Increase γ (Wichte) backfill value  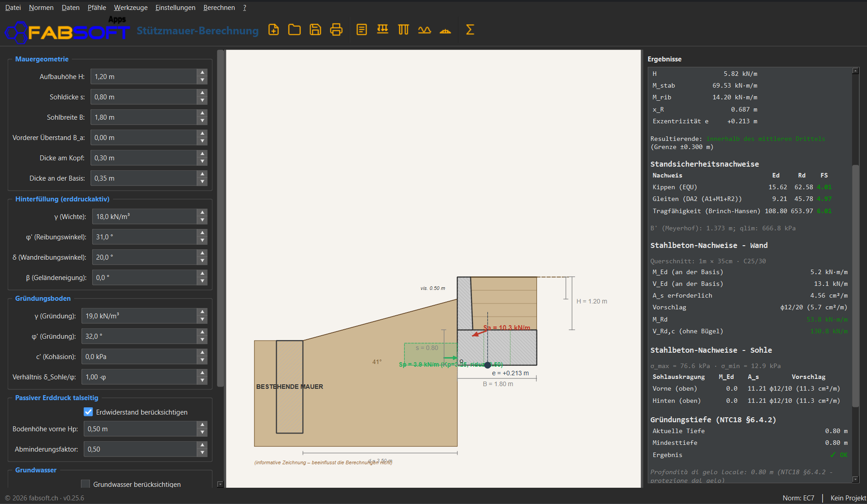click(203, 213)
